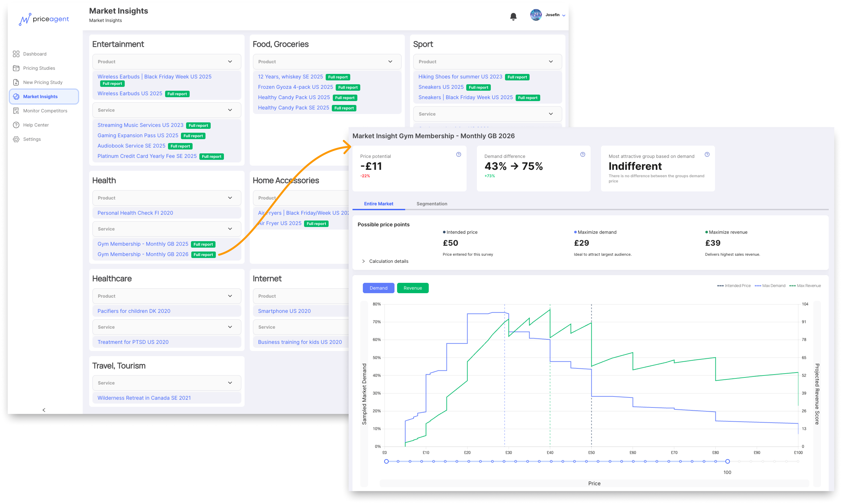Open Monitor Competitors in sidebar

click(16, 111)
